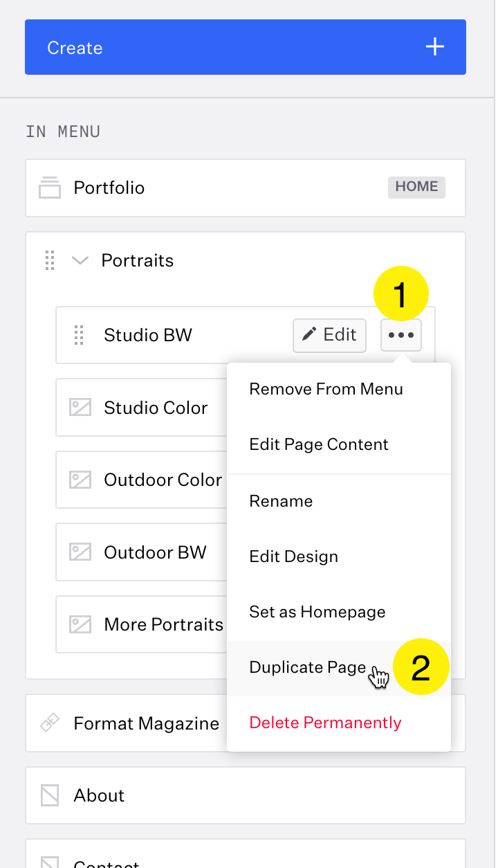Image resolution: width=498 pixels, height=868 pixels.
Task: Click the Studio BW drag handle
Action: [79, 335]
